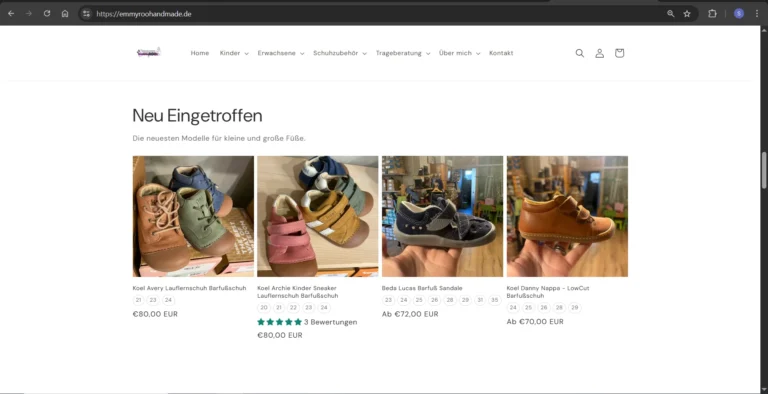Go to the Home menu item
768x394 pixels.
[x=200, y=53]
